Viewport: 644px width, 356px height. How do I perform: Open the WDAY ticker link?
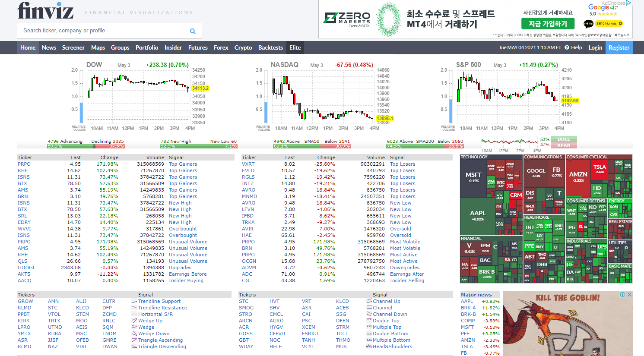(x=246, y=347)
